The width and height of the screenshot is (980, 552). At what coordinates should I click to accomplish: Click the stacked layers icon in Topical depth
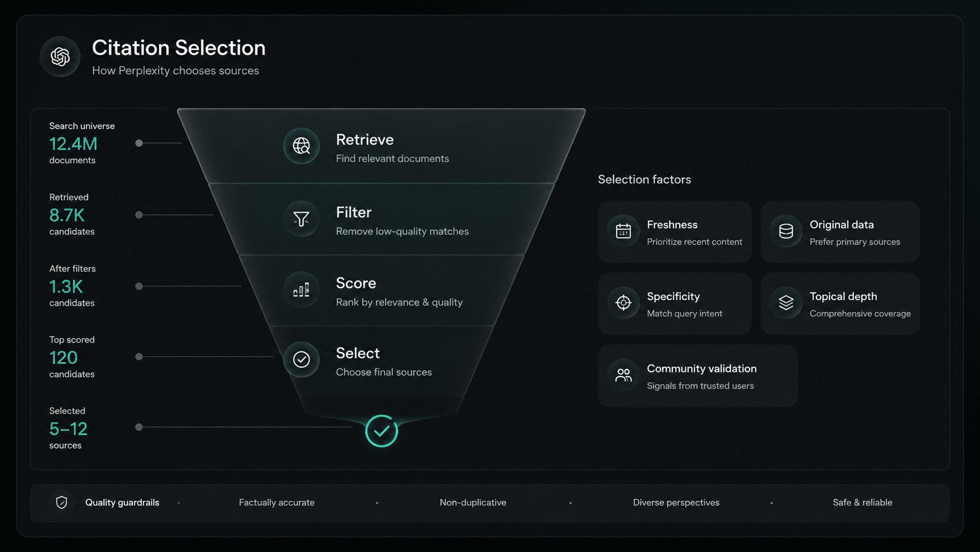click(786, 303)
